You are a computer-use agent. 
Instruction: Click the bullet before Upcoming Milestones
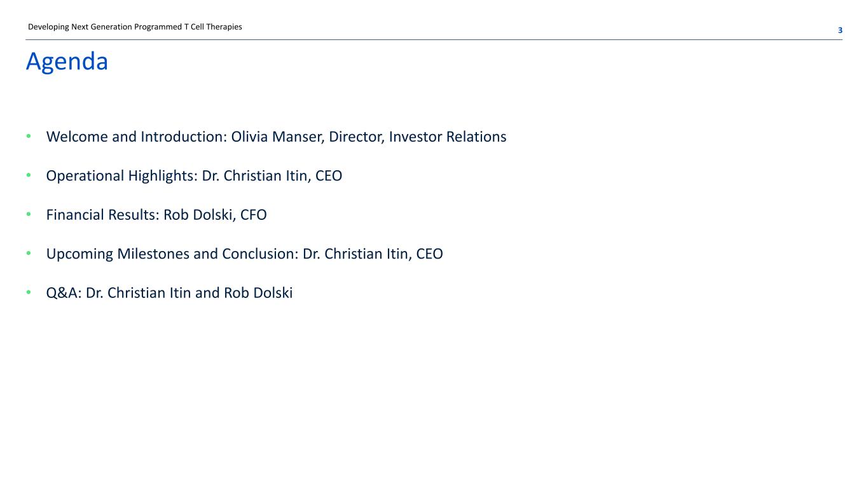coord(28,254)
